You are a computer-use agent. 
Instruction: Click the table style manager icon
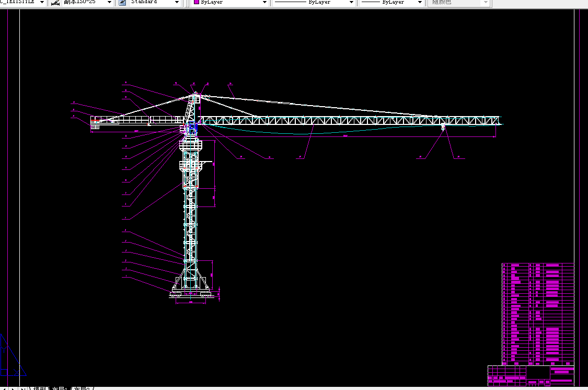122,3
